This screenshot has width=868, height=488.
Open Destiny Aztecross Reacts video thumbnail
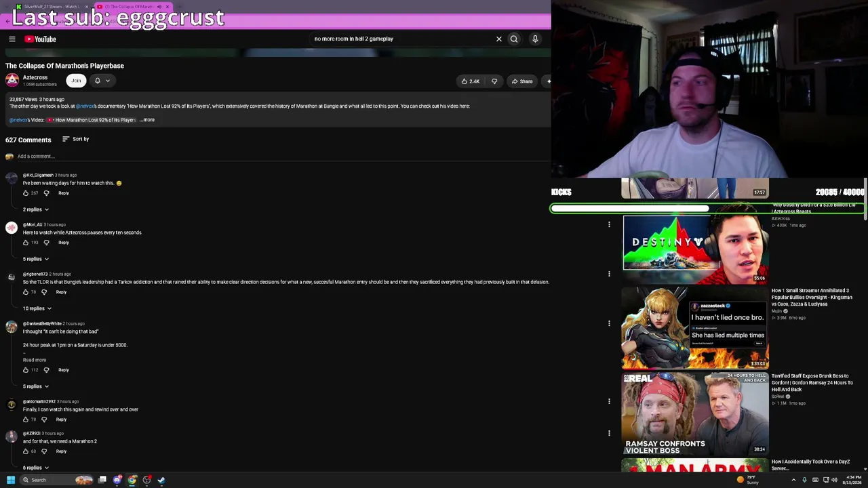(x=695, y=243)
